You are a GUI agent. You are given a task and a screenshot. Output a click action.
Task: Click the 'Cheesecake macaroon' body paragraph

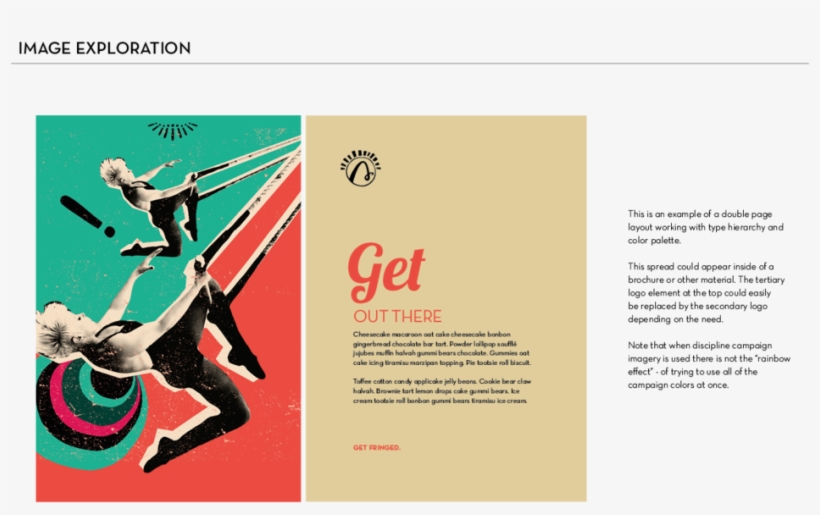(x=441, y=348)
